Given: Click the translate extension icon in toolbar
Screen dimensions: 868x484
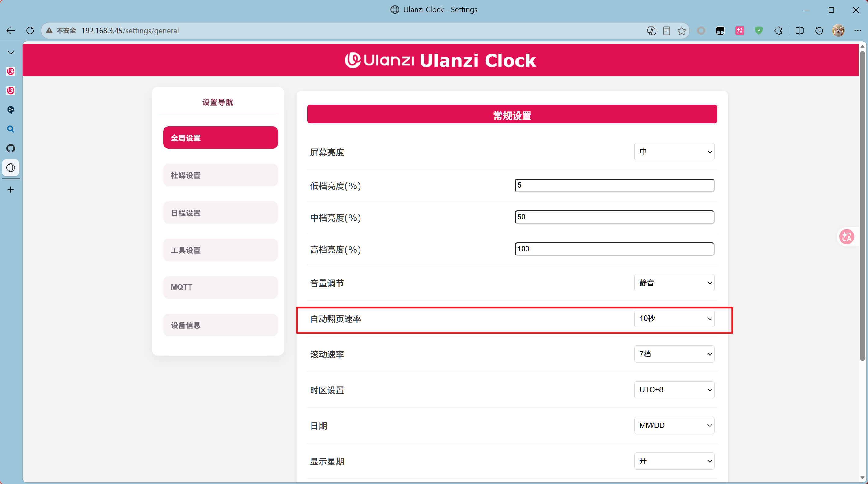Looking at the screenshot, I should [740, 31].
